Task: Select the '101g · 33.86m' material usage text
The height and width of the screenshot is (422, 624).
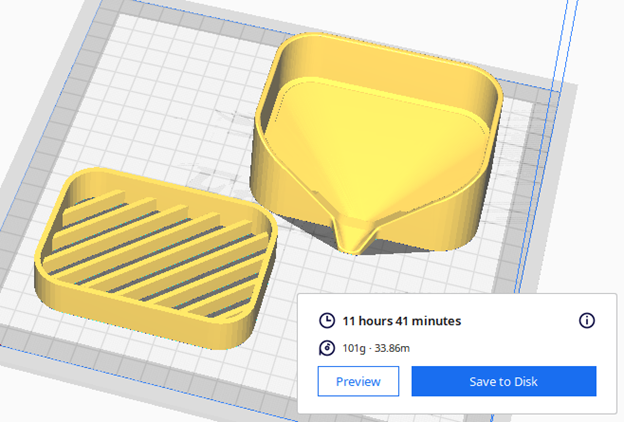Action: tap(376, 348)
